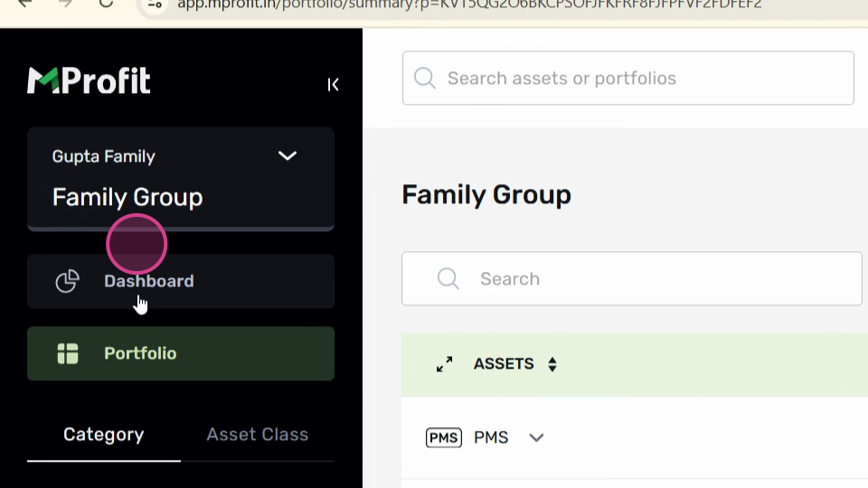This screenshot has width=868, height=488.
Task: Click the Search assets or portfolios field
Action: (x=627, y=78)
